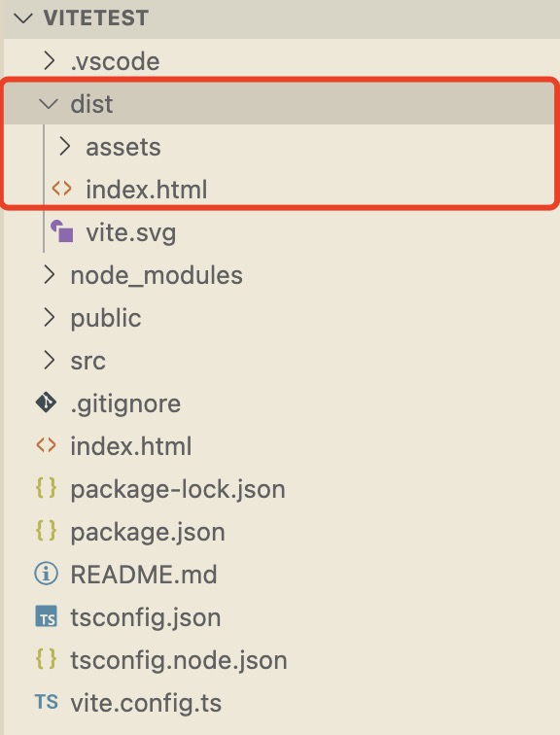Screen dimensions: 560x735
Task: Click the TS square icon of tsconfig.json
Action: click(x=46, y=616)
